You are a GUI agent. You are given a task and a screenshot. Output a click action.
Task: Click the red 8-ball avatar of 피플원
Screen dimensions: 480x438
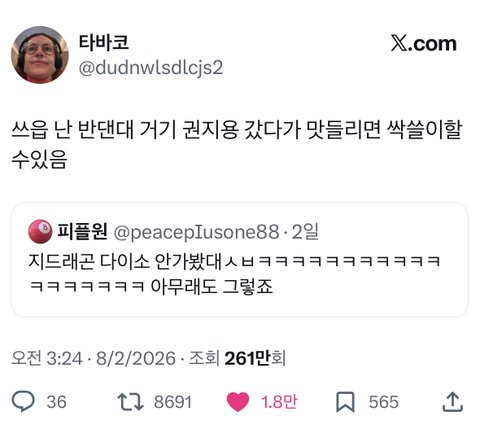coord(40,231)
